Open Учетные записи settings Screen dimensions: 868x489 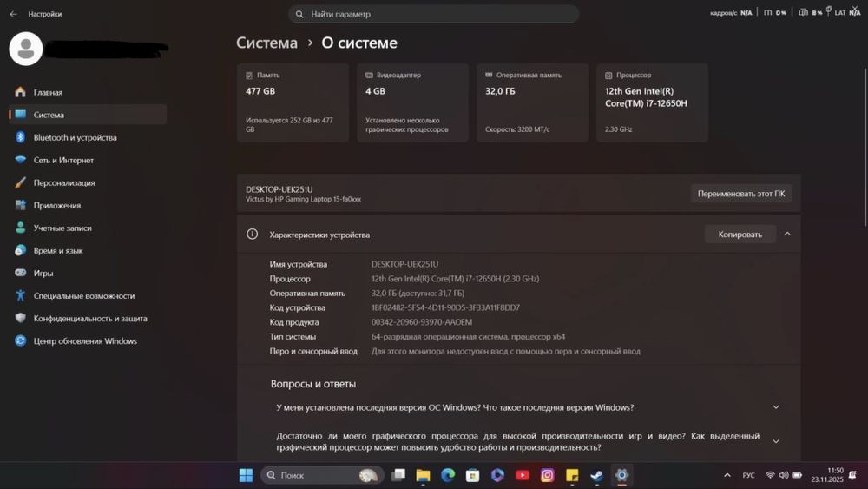point(88,228)
